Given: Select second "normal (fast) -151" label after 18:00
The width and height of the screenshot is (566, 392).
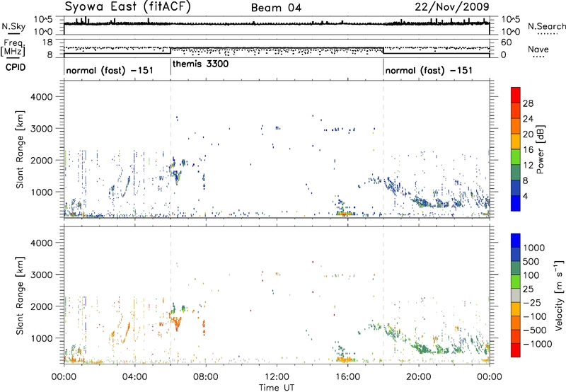Looking at the screenshot, I should [x=429, y=70].
